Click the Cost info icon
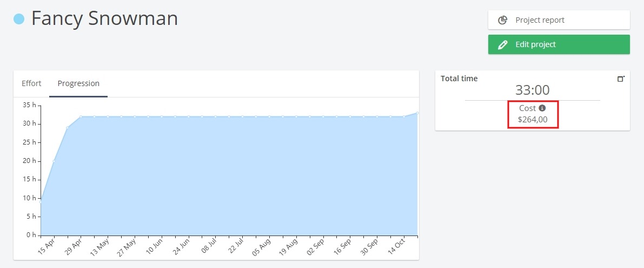Image resolution: width=644 pixels, height=268 pixels. [542, 108]
